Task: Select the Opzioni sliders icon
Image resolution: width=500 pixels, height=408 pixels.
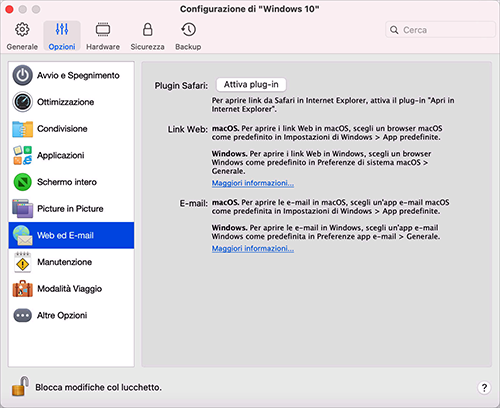Action: (x=62, y=29)
